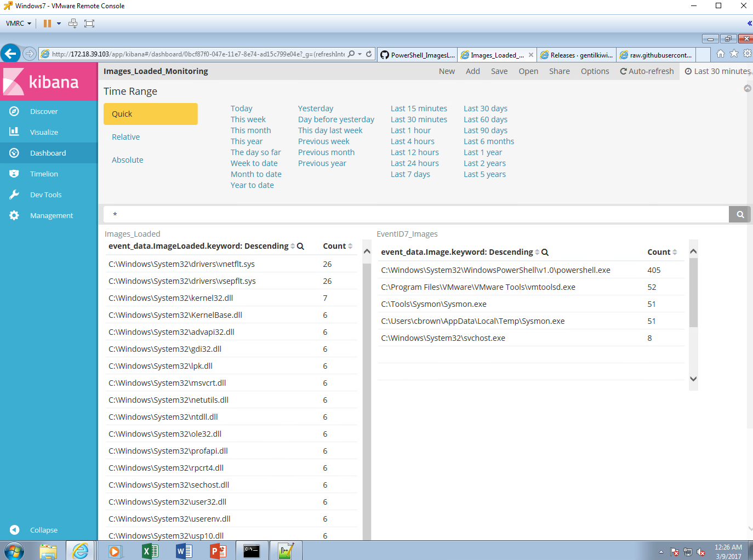The height and width of the screenshot is (560, 753).
Task: Pause the VM in VMRC toolbar
Action: coord(47,24)
